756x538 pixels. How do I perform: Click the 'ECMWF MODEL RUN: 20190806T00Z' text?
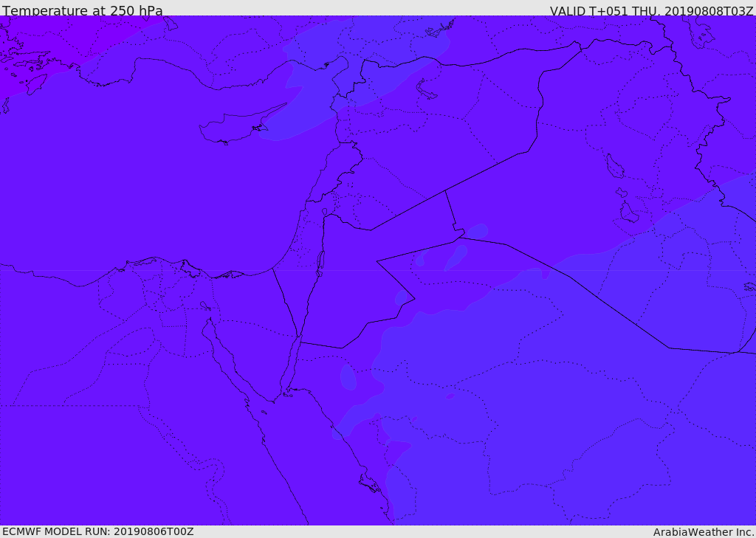tap(98, 531)
